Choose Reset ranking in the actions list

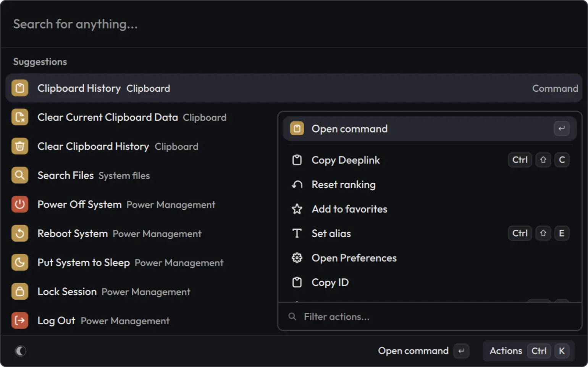[x=430, y=185]
